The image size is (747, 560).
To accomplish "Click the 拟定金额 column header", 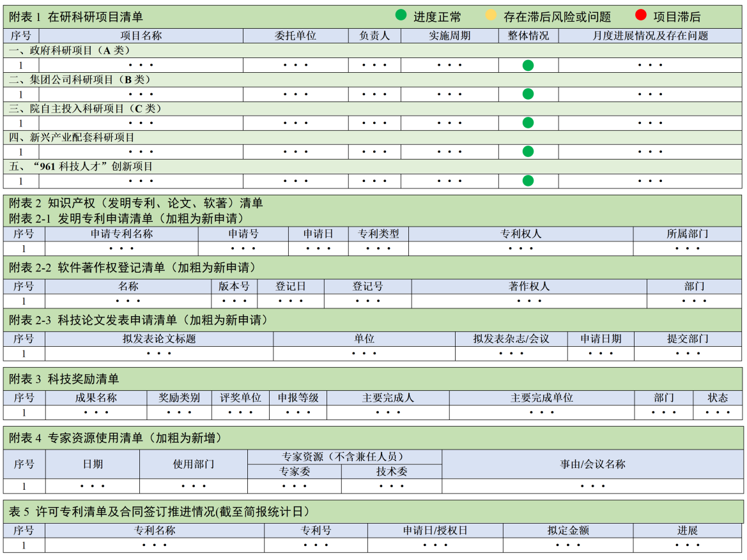I will point(568,531).
